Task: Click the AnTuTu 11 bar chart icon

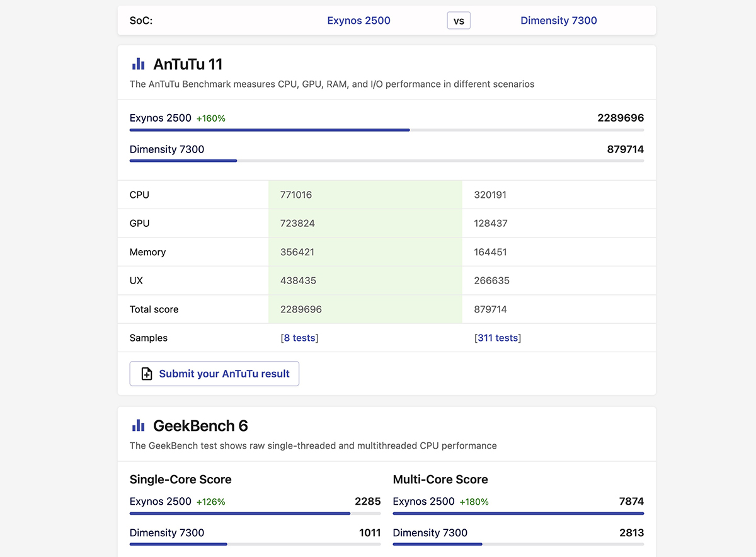Action: [x=138, y=64]
